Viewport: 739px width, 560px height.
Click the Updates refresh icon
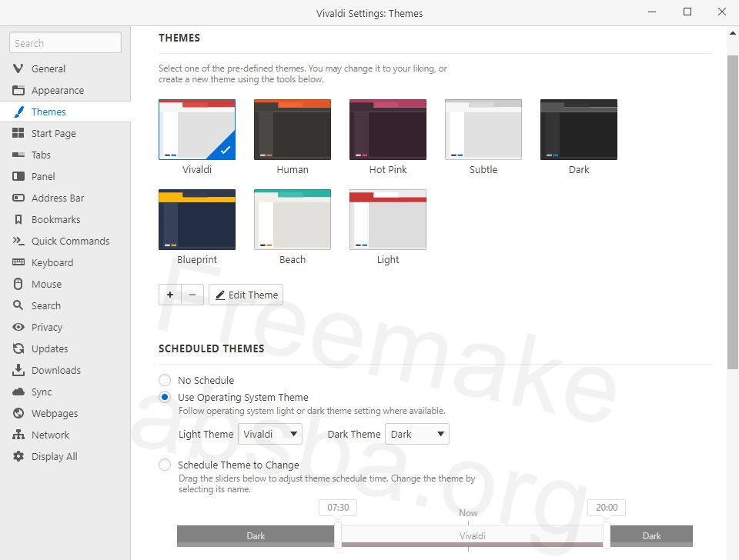[x=18, y=348]
